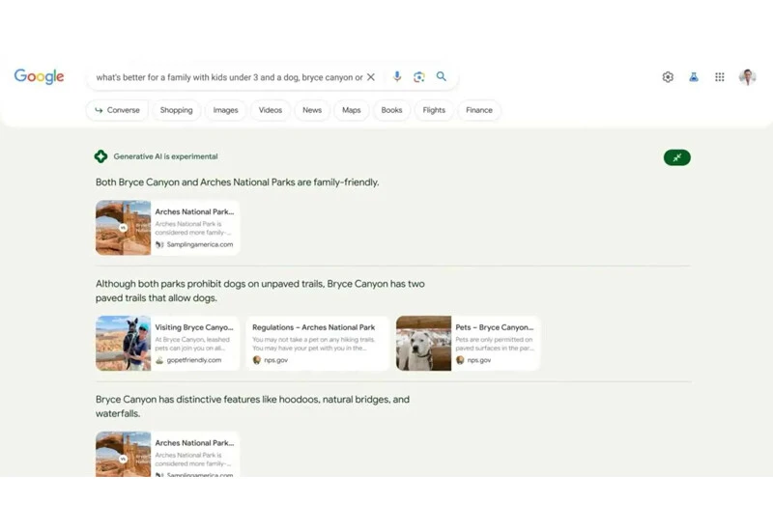773x532 pixels.
Task: Click text 'Both Bryce Canyon and Arches National Parks'
Action: [195, 182]
